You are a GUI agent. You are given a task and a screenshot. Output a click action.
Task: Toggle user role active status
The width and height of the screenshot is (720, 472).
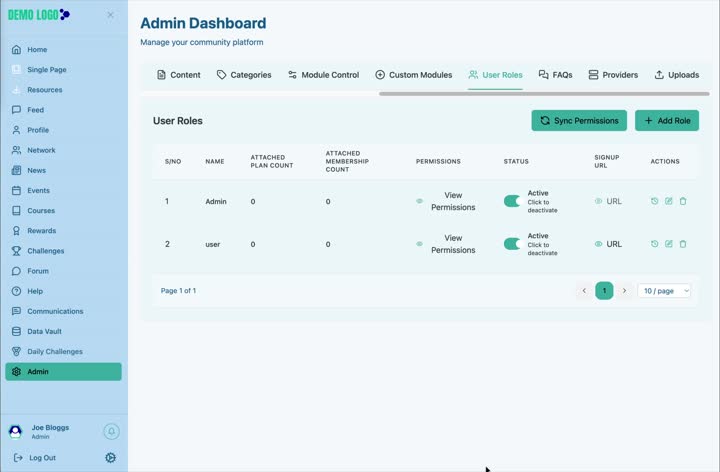pyautogui.click(x=512, y=244)
